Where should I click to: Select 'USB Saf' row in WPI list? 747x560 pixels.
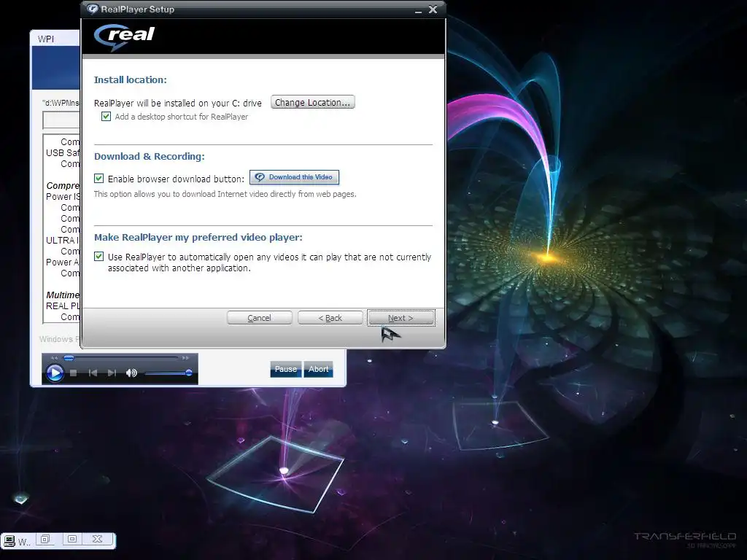63,153
